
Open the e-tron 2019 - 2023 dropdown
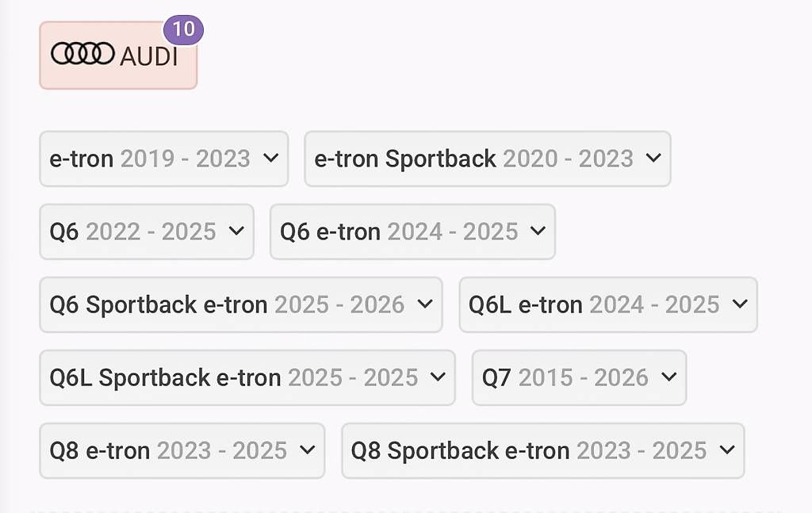(163, 159)
